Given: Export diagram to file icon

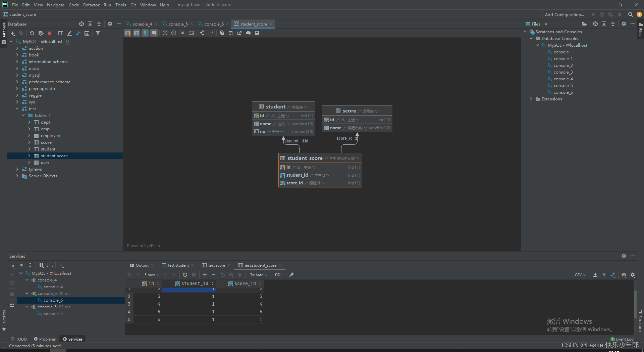Looking at the screenshot, I should (239, 33).
